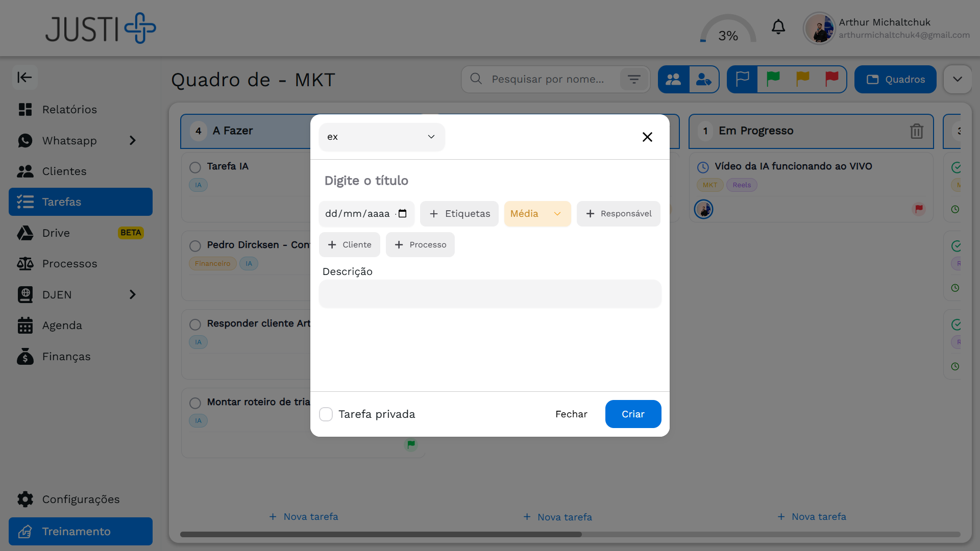Image resolution: width=980 pixels, height=551 pixels.
Task: Open the Clientes section
Action: [x=64, y=171]
